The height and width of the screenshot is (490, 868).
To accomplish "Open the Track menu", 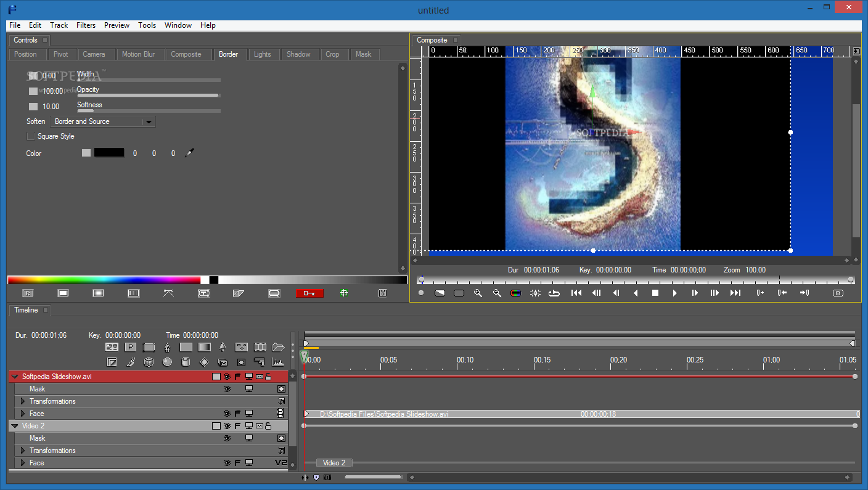I will (59, 25).
